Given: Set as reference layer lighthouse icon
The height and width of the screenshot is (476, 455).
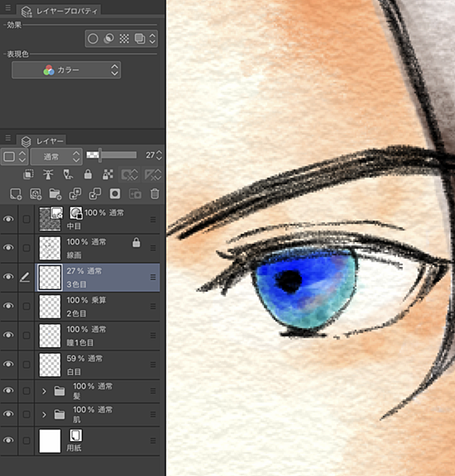Looking at the screenshot, I should pyautogui.click(x=48, y=174).
